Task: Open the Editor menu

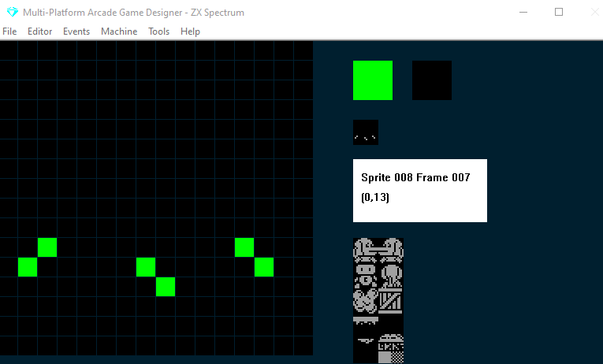Action: tap(39, 32)
